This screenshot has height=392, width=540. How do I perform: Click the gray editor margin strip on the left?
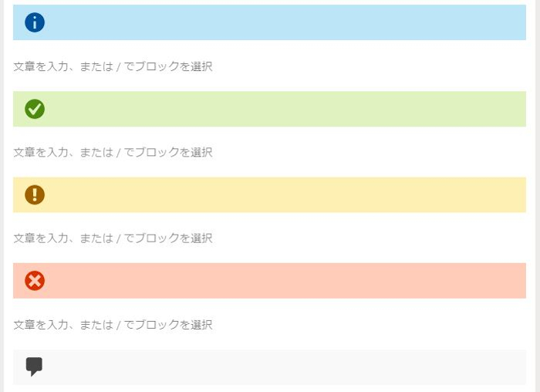coord(2,196)
